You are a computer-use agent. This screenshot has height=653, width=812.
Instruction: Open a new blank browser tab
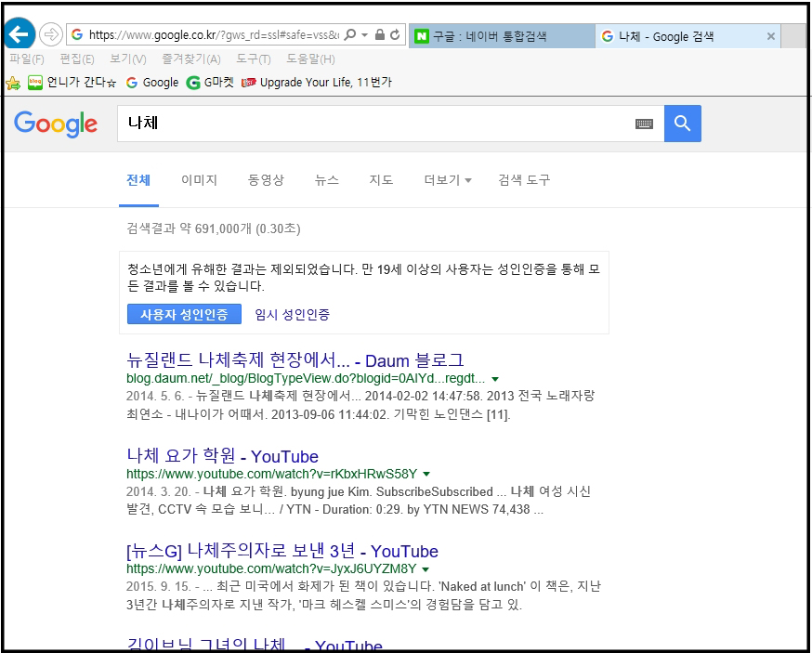pos(793,36)
